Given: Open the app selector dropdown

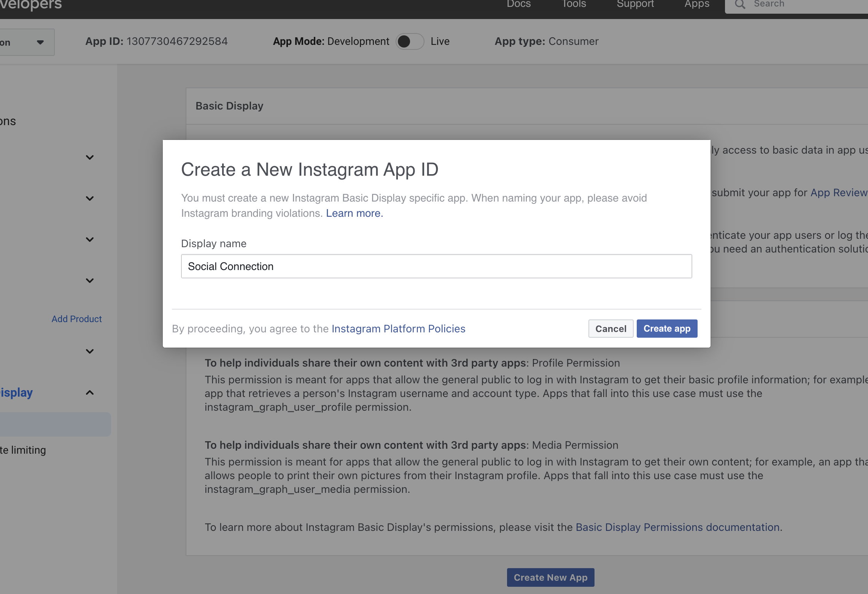Looking at the screenshot, I should coord(27,42).
